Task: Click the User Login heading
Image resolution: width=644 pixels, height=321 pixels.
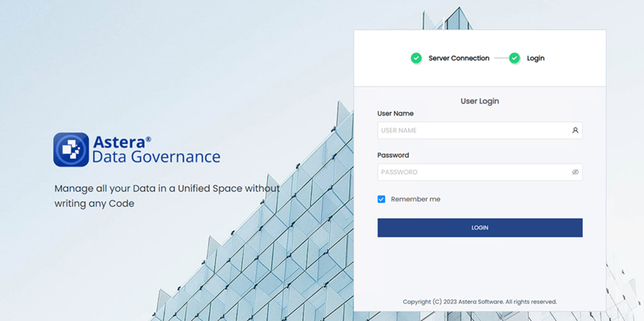Action: pos(480,101)
